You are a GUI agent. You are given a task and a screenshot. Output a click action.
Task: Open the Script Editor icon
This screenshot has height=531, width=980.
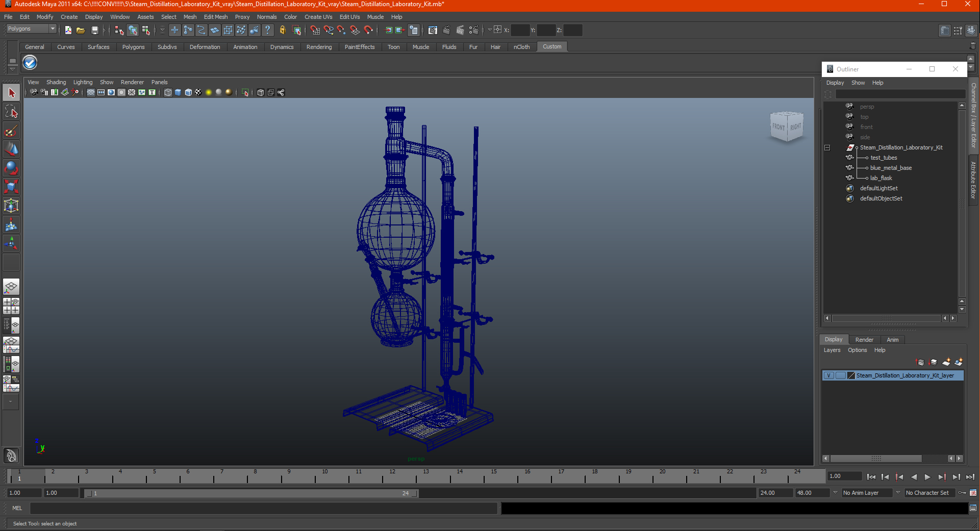coord(973,508)
